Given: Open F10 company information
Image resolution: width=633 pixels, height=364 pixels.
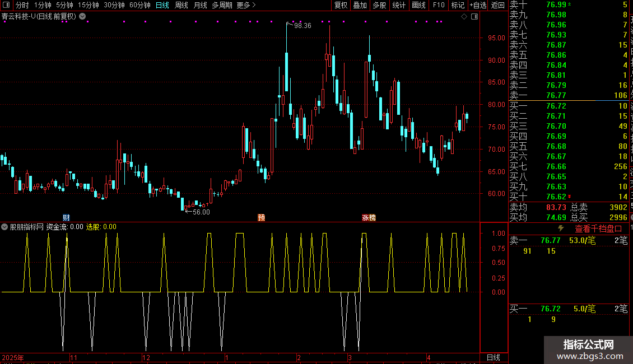Looking at the screenshot, I should point(439,5).
